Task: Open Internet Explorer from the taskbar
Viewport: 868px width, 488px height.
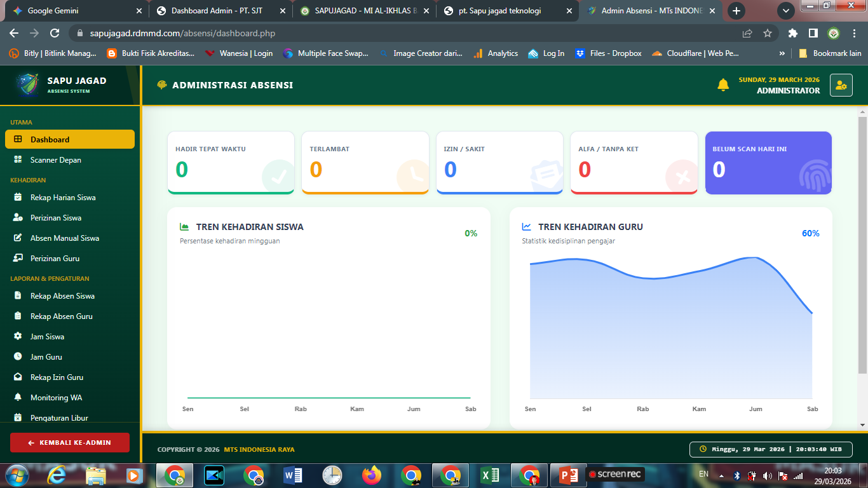Action: (x=57, y=475)
